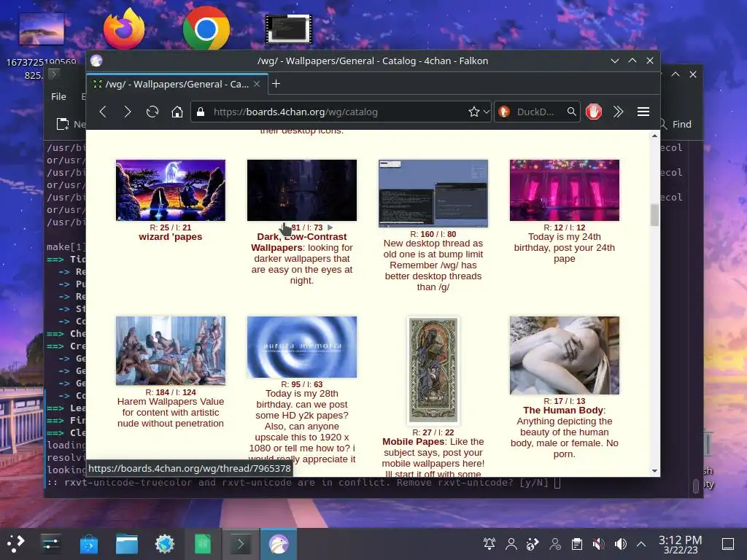The width and height of the screenshot is (747, 560).
Task: Click the padlock site security icon
Action: (x=201, y=112)
